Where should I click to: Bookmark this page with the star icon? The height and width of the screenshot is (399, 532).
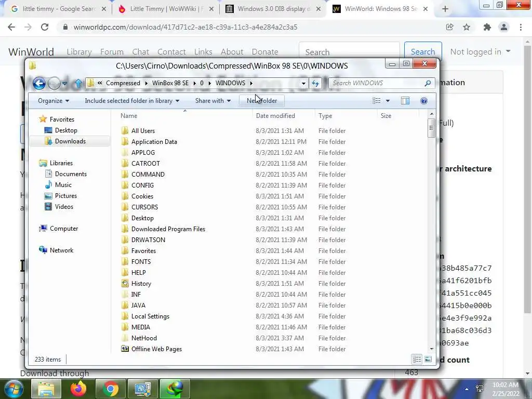point(467,27)
